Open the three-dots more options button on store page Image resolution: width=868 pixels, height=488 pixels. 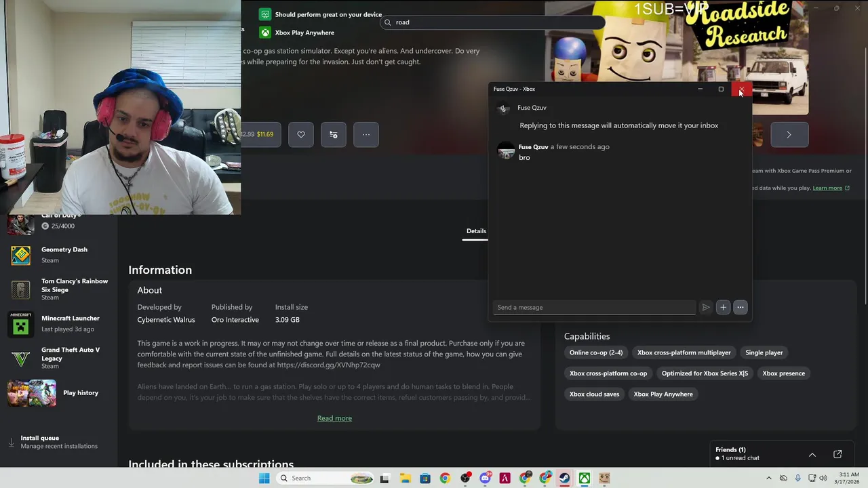point(366,134)
